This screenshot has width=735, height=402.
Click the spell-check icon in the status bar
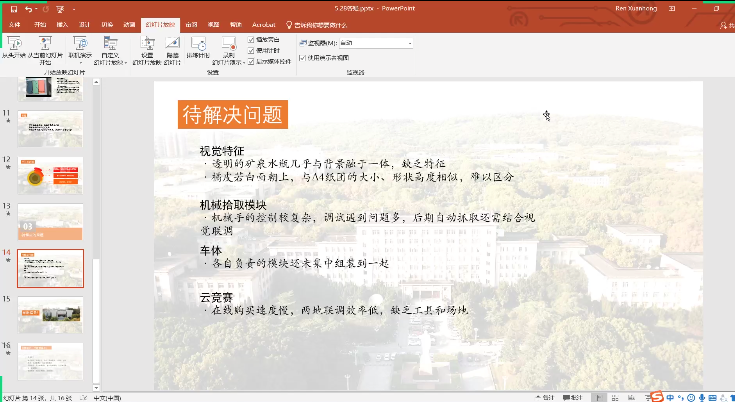point(83,398)
